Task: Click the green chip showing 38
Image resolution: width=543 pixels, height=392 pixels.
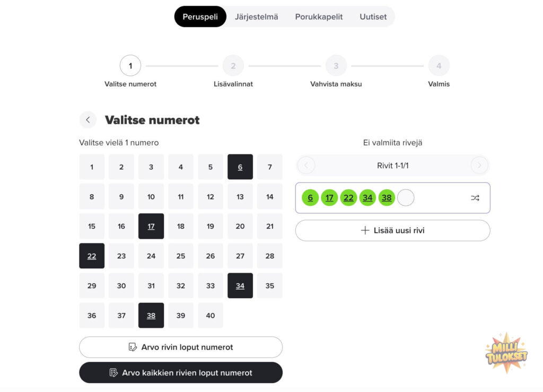Action: [x=387, y=197]
